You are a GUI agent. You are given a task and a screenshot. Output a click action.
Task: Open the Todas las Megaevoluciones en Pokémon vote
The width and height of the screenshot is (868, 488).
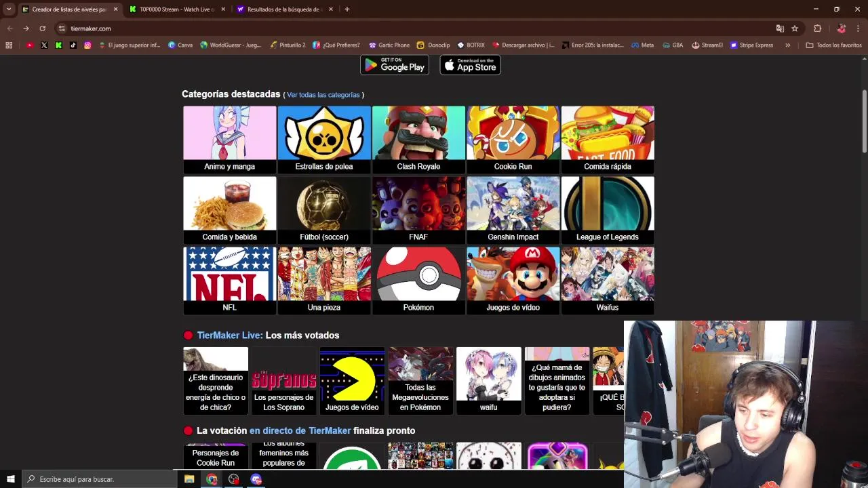(420, 381)
